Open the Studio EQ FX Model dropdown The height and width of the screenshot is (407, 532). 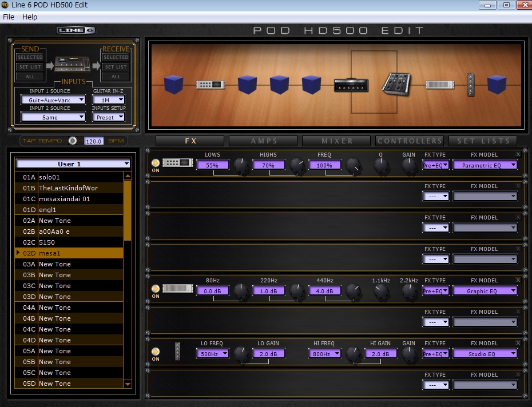485,354
